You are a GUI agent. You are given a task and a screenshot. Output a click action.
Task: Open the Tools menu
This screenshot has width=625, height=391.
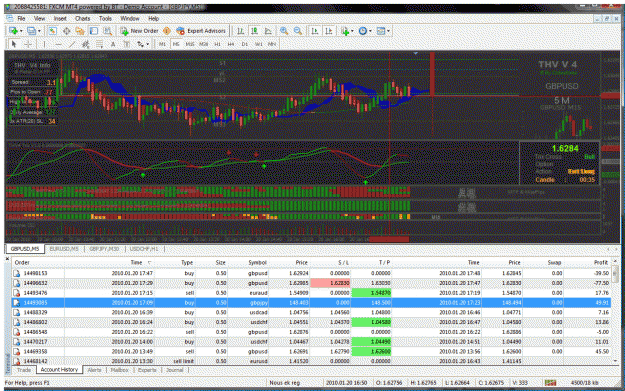tap(105, 18)
